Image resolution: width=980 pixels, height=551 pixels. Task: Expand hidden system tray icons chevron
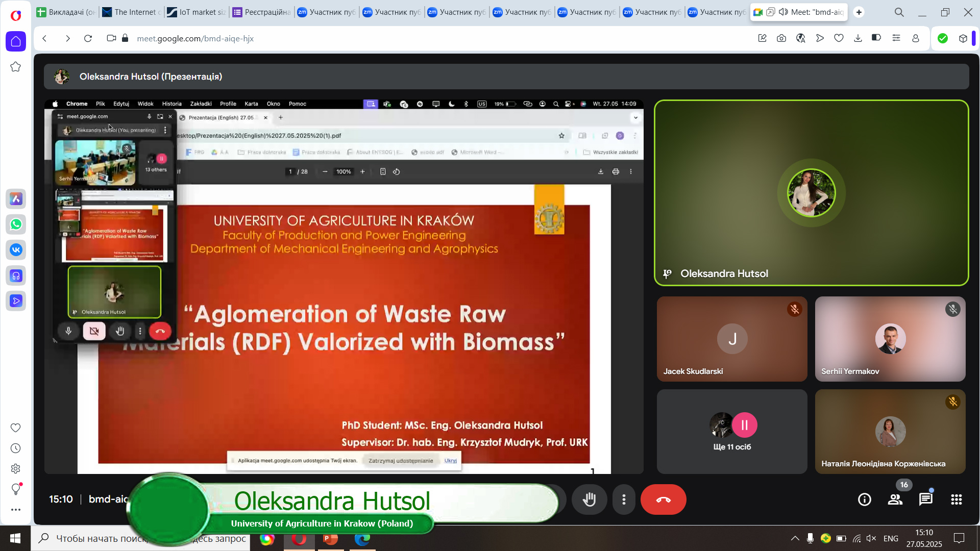point(795,538)
